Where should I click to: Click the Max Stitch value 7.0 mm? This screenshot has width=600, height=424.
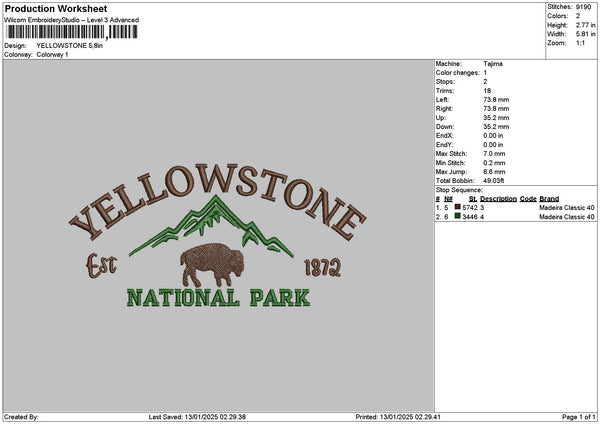(494, 153)
